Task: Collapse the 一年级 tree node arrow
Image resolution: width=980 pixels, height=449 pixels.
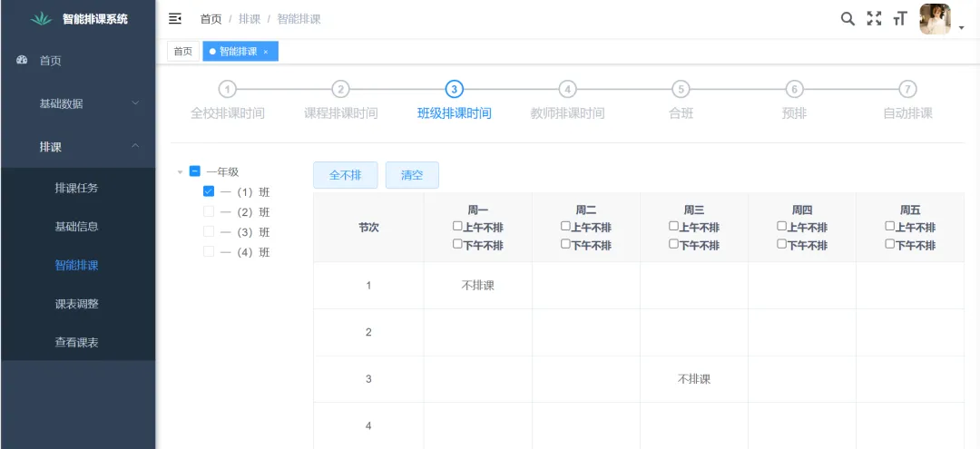Action: (x=180, y=171)
